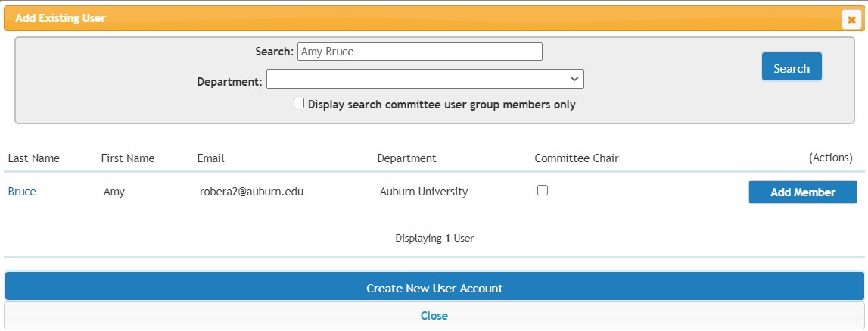The width and height of the screenshot is (868, 331).
Task: Click the Last Name column header
Action: [34, 158]
